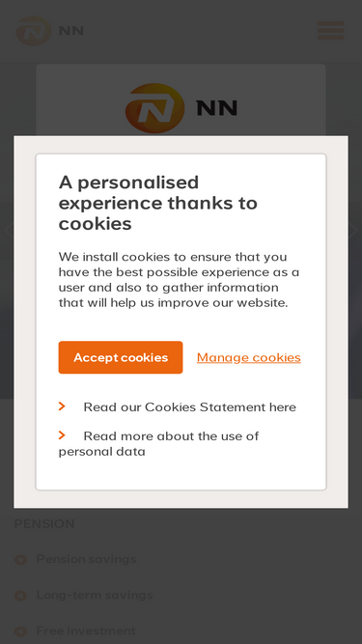The height and width of the screenshot is (644, 362).
Task: Open the hamburger menu icon
Action: [331, 30]
